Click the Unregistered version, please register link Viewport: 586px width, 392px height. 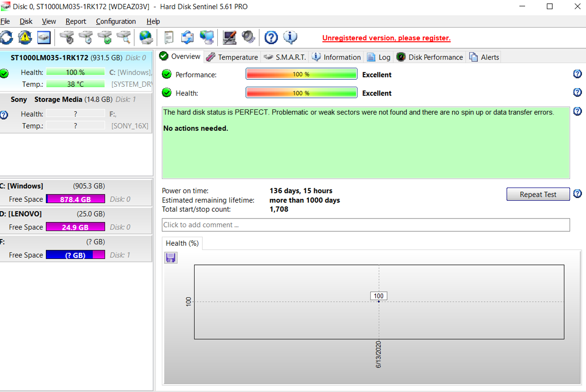pyautogui.click(x=386, y=38)
